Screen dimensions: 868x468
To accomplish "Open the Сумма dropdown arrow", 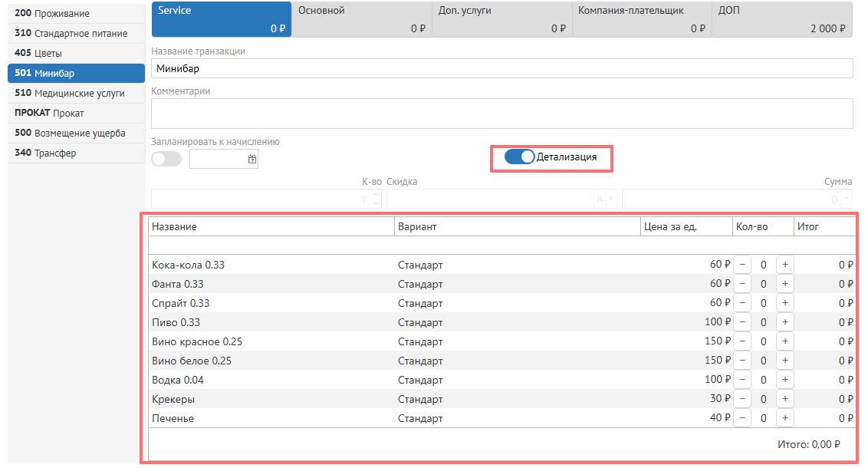I will pos(847,199).
